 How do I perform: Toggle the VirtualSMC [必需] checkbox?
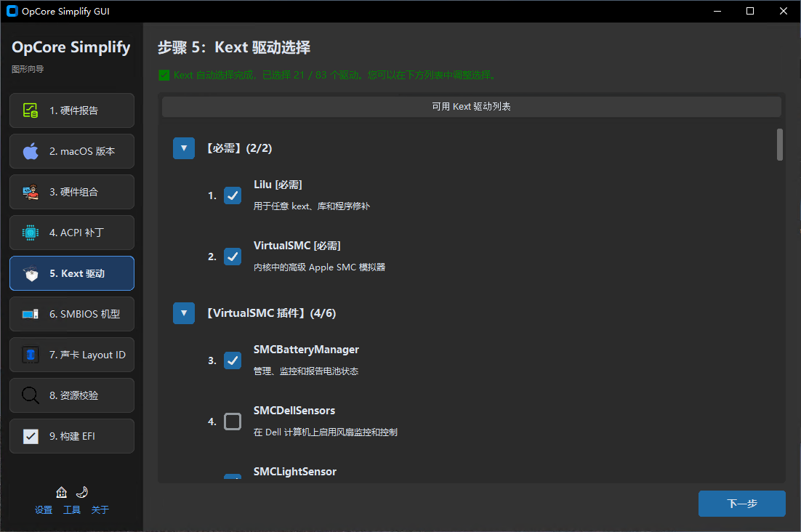tap(233, 257)
